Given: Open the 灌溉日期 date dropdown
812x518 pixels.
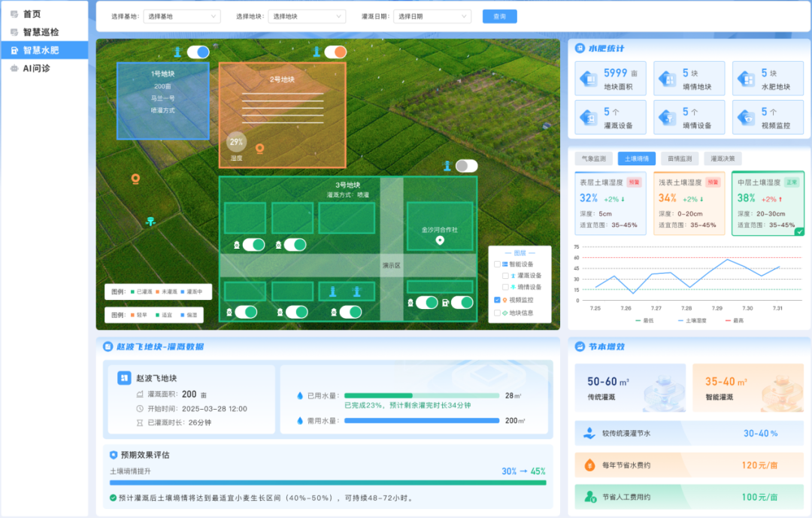Looking at the screenshot, I should click(432, 17).
